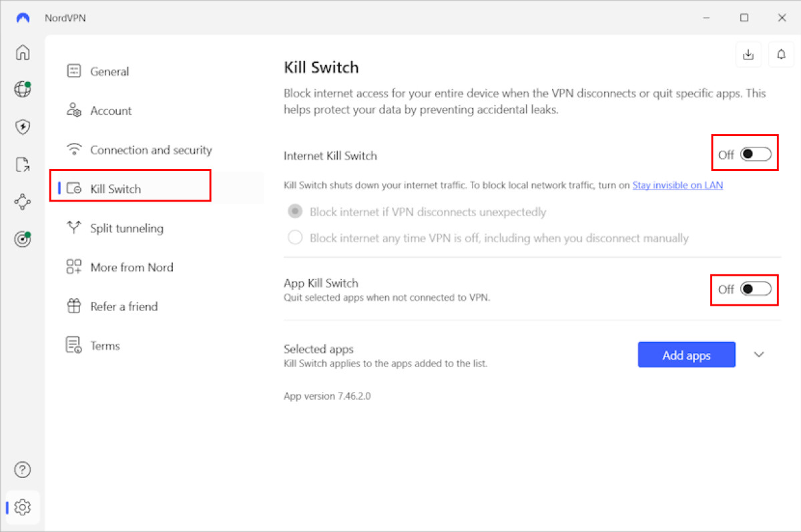Image resolution: width=801 pixels, height=532 pixels.
Task: Expand the Selected apps chevron
Action: coord(759,354)
